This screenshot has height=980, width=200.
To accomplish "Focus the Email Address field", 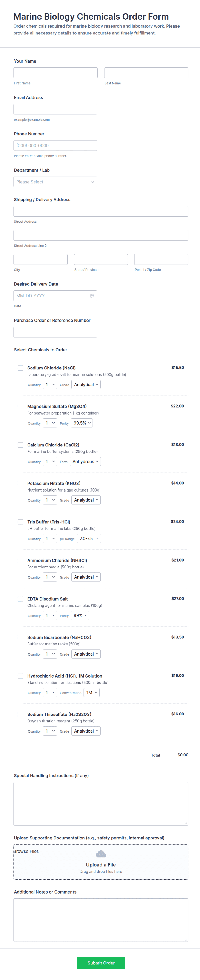I will [x=55, y=109].
